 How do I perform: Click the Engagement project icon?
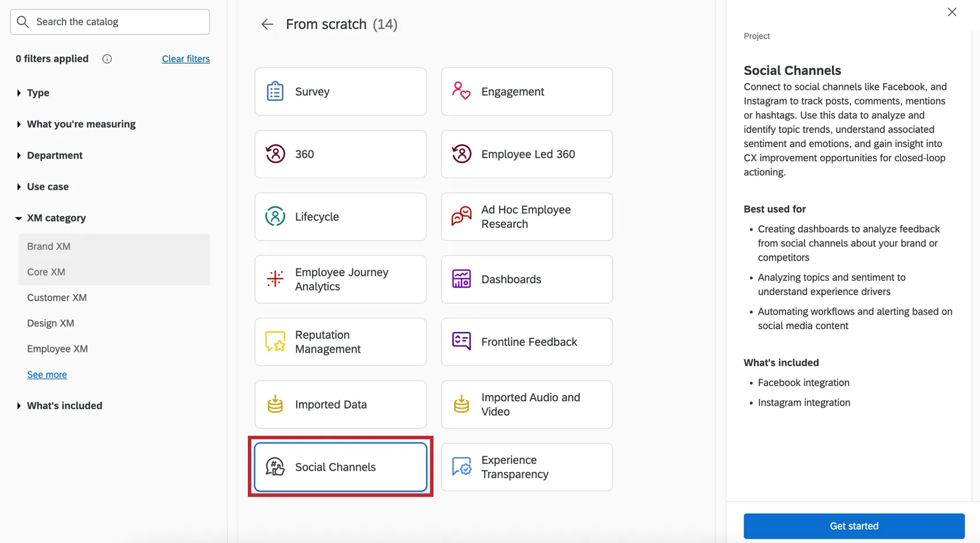pyautogui.click(x=461, y=91)
